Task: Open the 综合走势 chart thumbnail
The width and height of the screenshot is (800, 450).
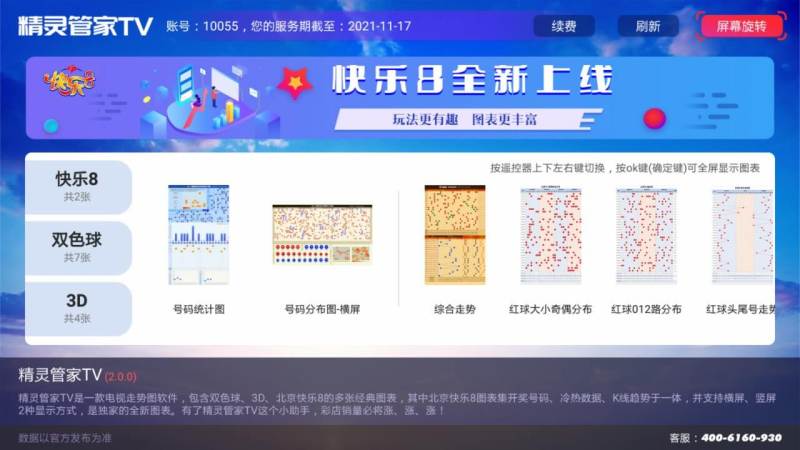Action: point(455,235)
